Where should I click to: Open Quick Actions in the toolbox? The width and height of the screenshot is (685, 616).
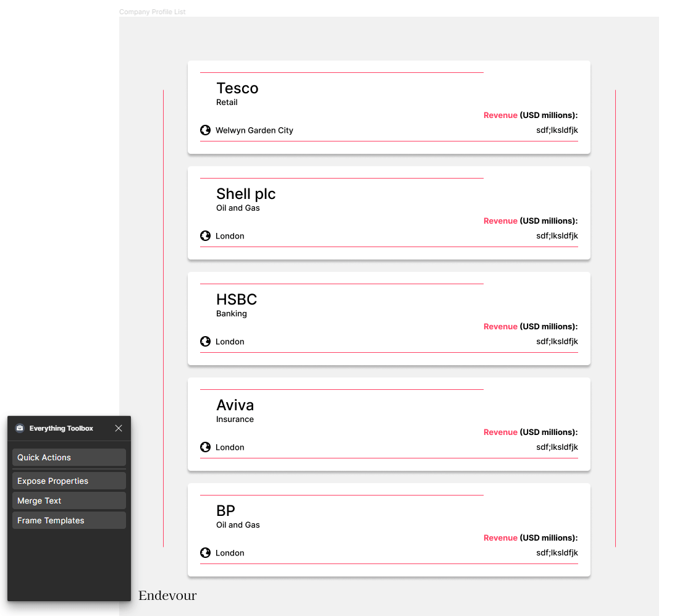click(x=69, y=457)
